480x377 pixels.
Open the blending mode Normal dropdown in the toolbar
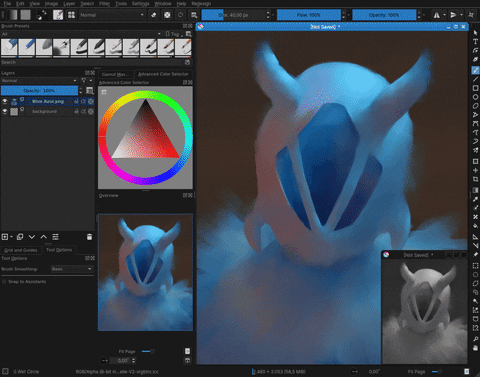click(112, 15)
